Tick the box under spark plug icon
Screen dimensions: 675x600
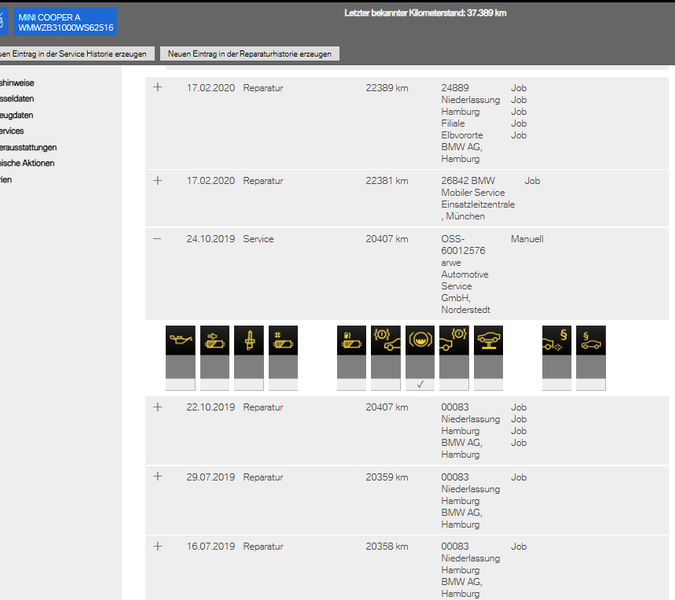pos(249,384)
